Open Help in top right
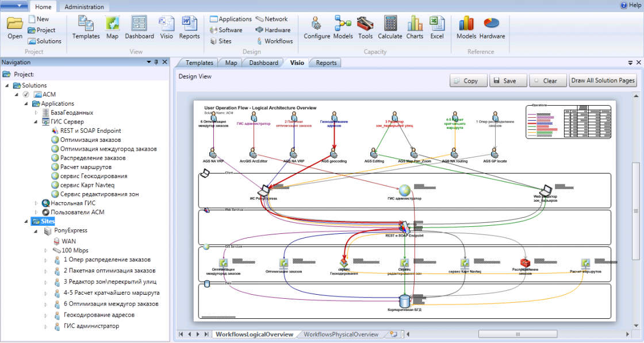Image resolution: width=644 pixels, height=343 pixels. pyautogui.click(x=630, y=5)
